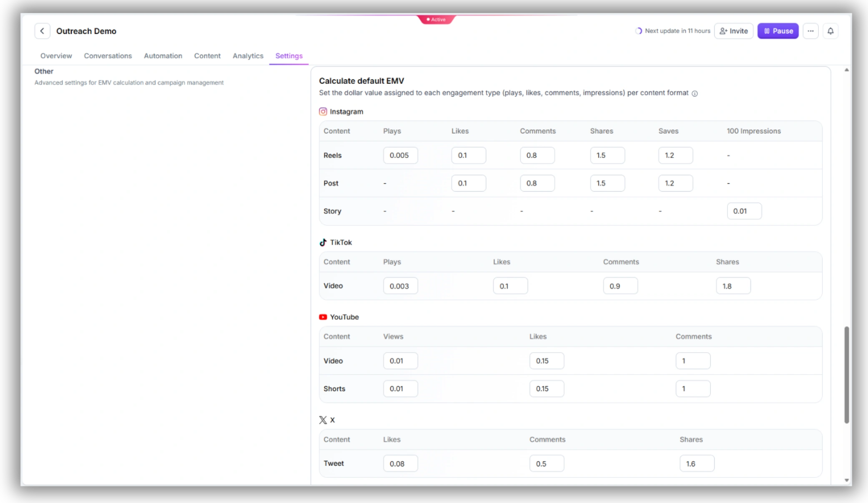This screenshot has width=868, height=503.
Task: Invite a user to the campaign
Action: pyautogui.click(x=734, y=31)
